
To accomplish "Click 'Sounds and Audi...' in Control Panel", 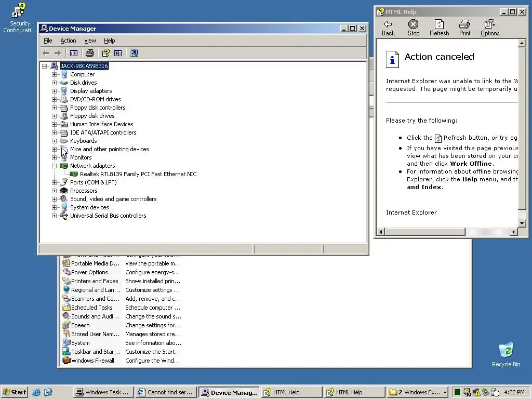I will point(95,316).
